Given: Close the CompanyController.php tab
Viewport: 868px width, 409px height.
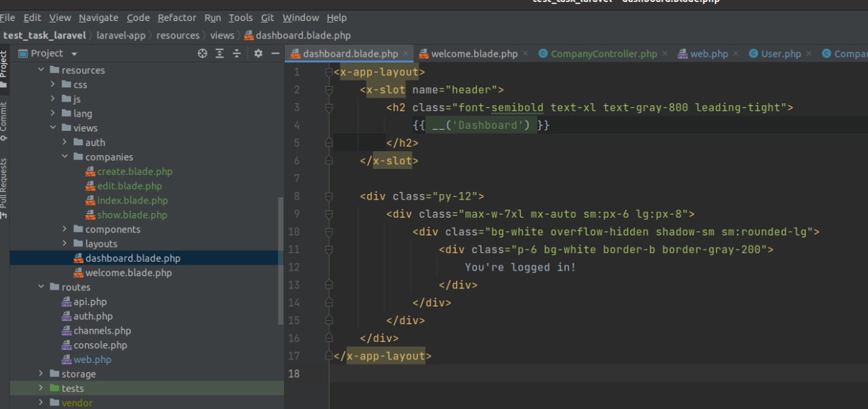Looking at the screenshot, I should point(665,54).
